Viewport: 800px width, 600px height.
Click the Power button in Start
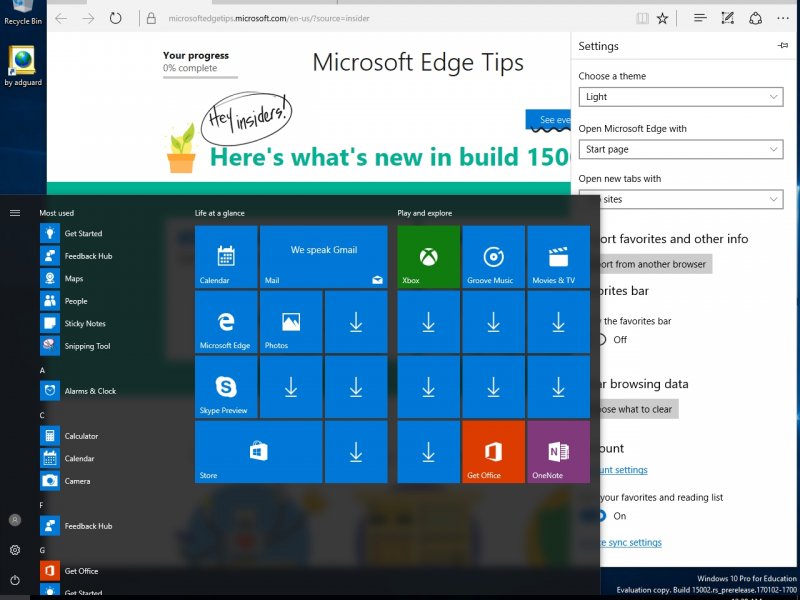pos(15,580)
